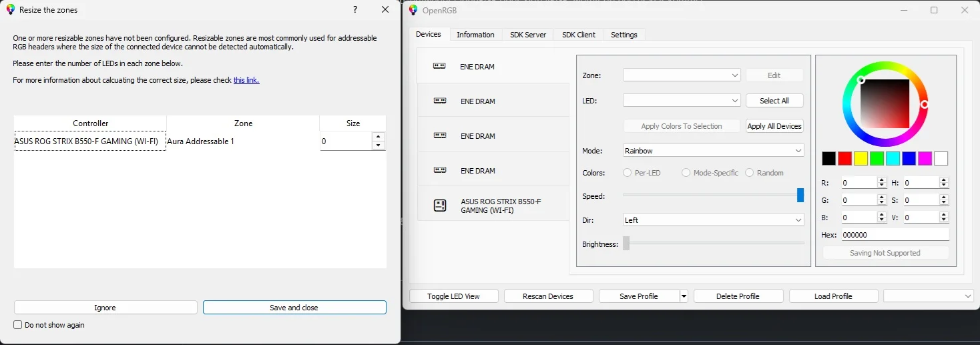Click Select All button
The image size is (980, 345).
pos(774,101)
